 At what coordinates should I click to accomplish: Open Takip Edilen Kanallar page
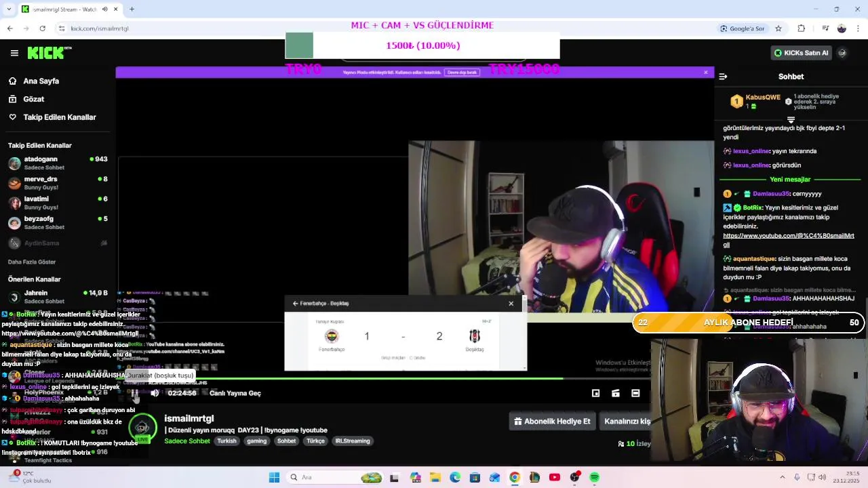[60, 117]
